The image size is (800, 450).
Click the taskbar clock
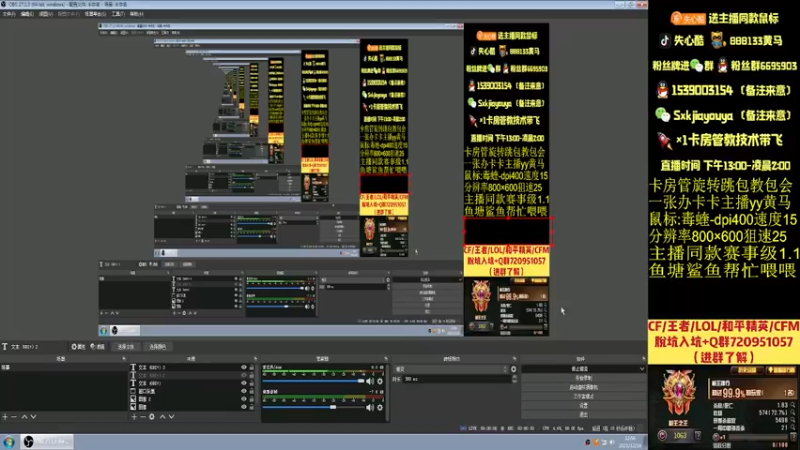tap(632, 442)
